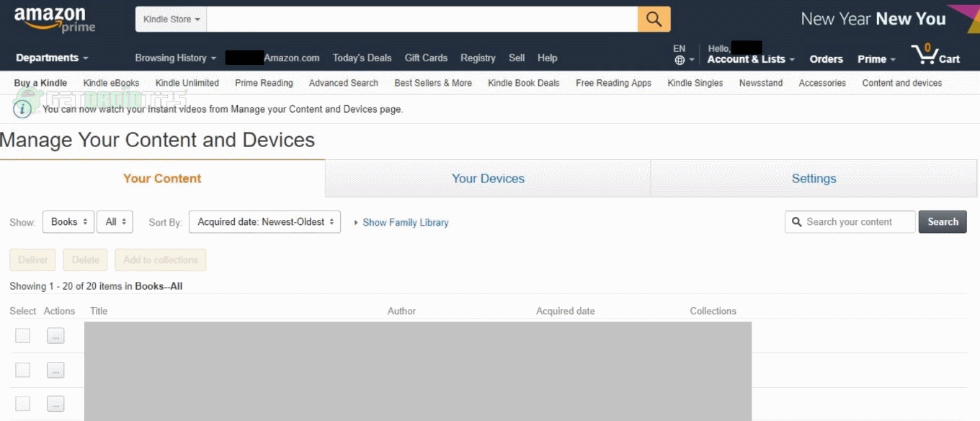Open the Registry link
The width and height of the screenshot is (980, 421).
point(478,58)
